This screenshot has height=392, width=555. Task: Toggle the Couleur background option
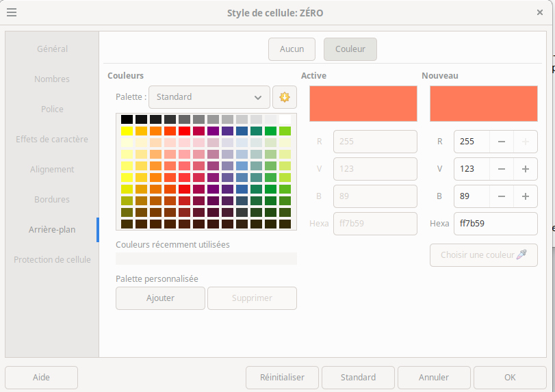[x=350, y=49]
